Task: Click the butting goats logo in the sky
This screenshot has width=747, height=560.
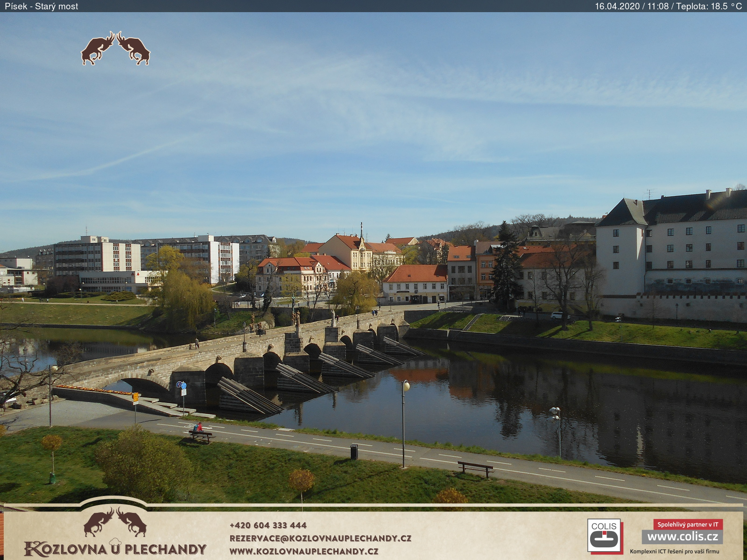Action: (115, 49)
